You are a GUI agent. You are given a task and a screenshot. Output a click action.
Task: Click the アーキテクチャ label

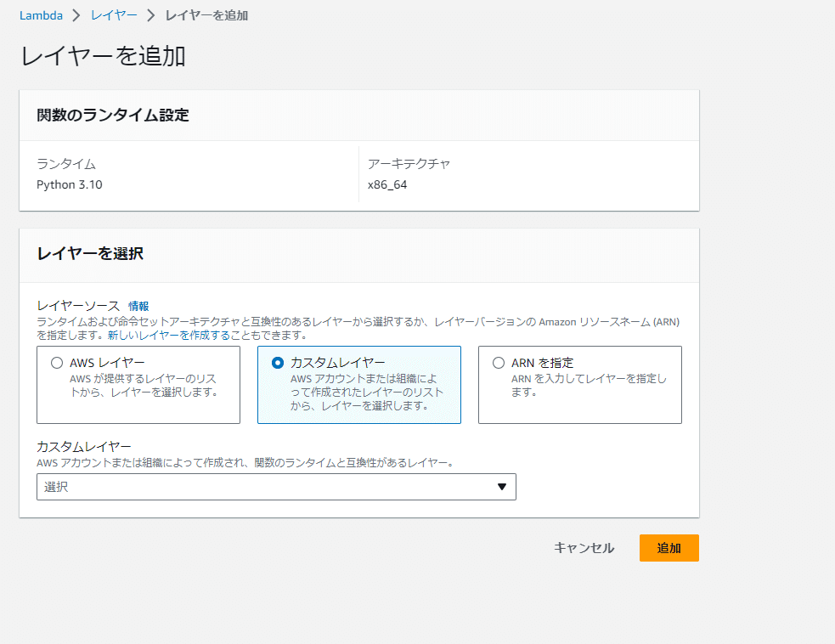[x=409, y=163]
